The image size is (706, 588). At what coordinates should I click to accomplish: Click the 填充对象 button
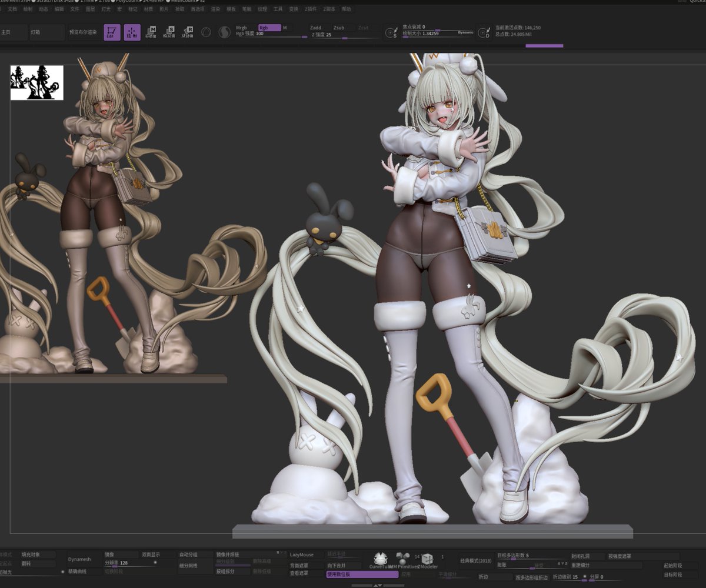38,554
